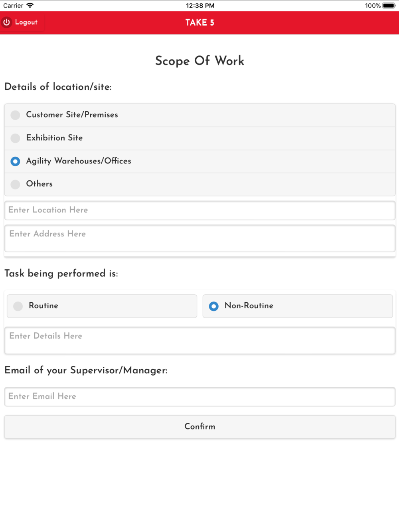Check the Wi-Fi status icon
The height and width of the screenshot is (532, 399).
[x=30, y=6]
